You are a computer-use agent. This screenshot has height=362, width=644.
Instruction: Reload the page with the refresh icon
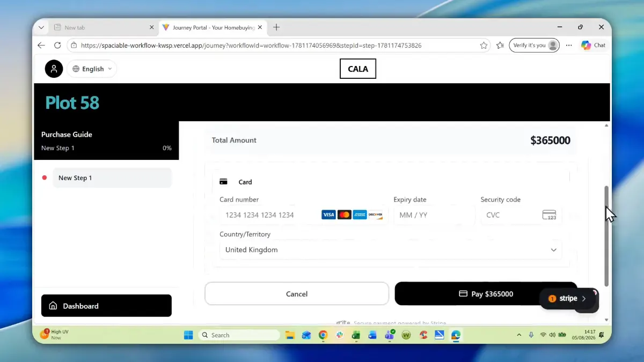tap(57, 45)
